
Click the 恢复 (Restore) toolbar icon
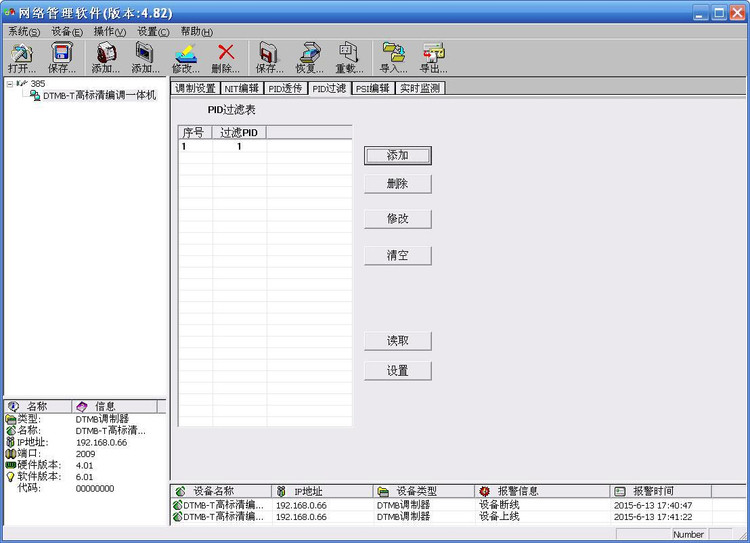tap(309, 58)
